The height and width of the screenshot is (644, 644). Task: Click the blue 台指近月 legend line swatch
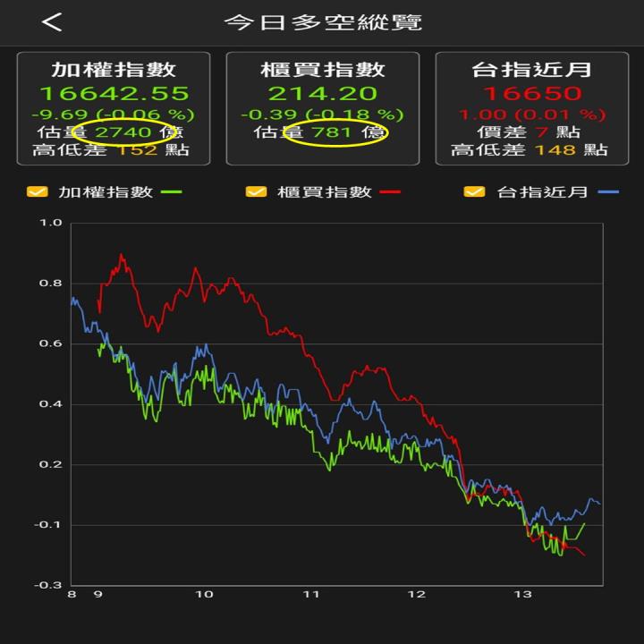click(x=608, y=192)
